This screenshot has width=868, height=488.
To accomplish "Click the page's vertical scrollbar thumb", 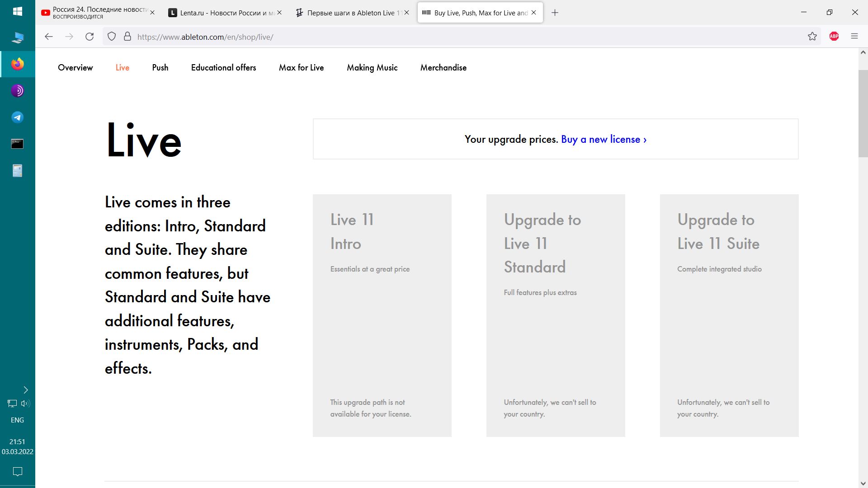I will click(863, 113).
